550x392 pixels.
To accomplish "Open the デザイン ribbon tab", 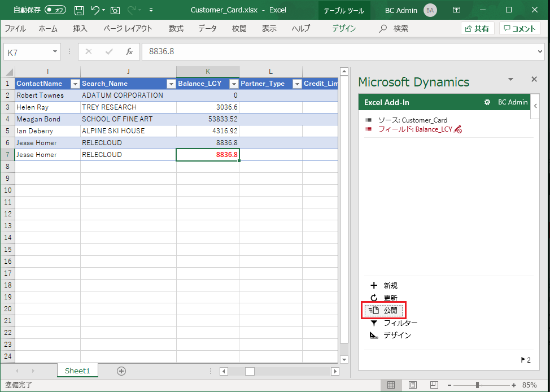I will pyautogui.click(x=344, y=28).
